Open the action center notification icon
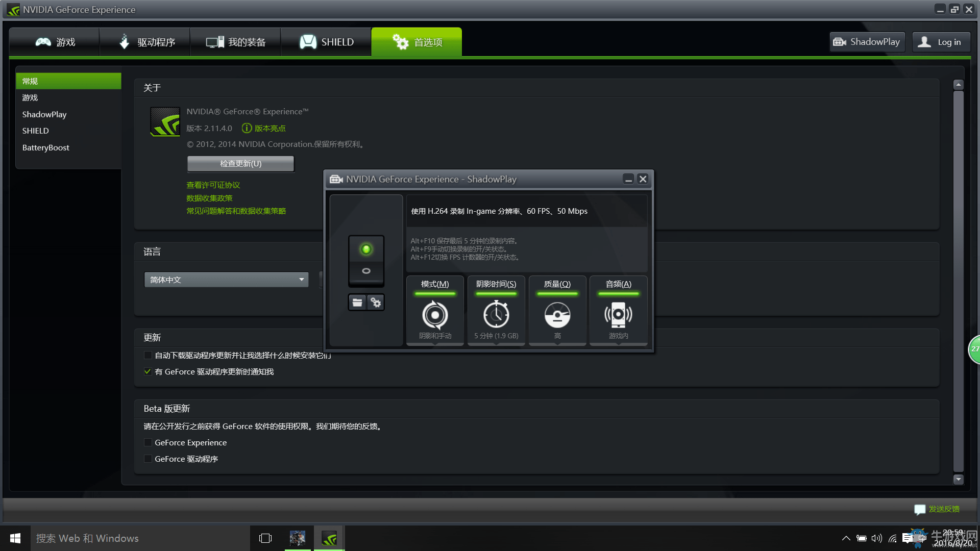The width and height of the screenshot is (980, 551). coord(908,538)
